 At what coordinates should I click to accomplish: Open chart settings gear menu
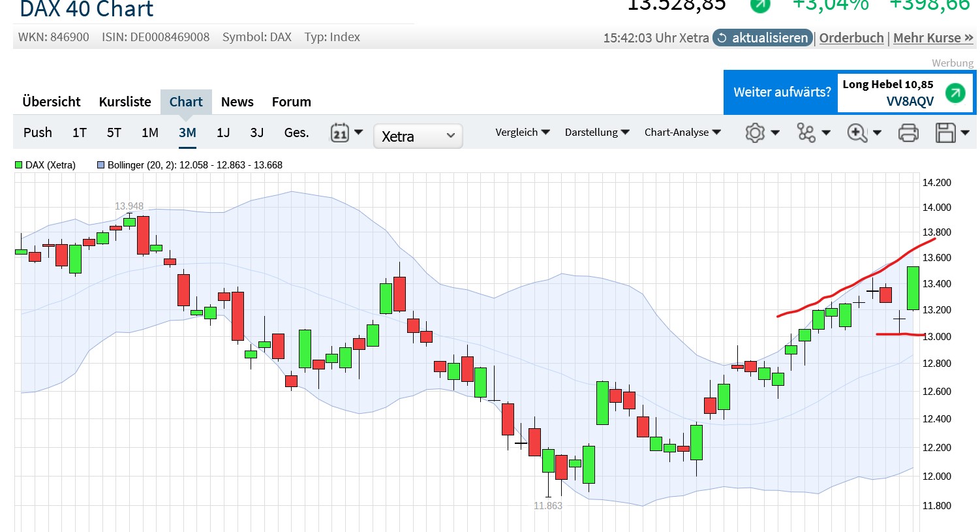click(x=755, y=133)
